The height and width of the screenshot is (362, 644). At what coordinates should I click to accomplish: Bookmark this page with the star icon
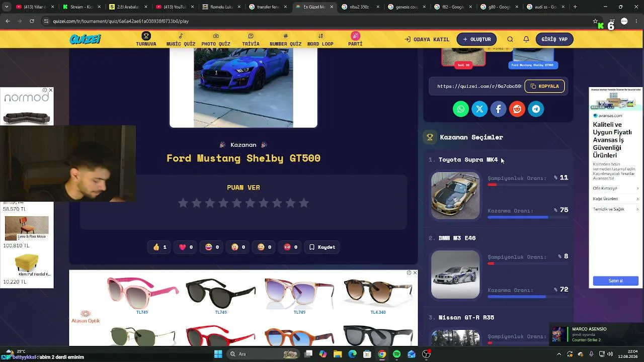595,21
